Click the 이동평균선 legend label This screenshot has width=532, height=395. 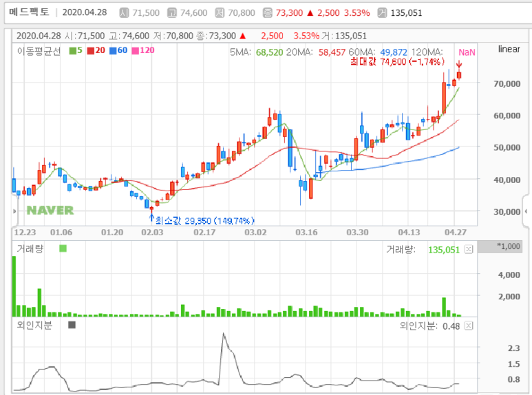(x=39, y=51)
